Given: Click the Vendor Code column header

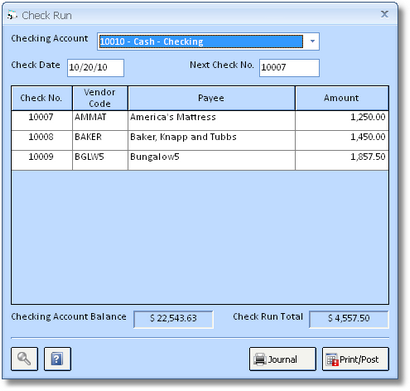Looking at the screenshot, I should point(100,98).
